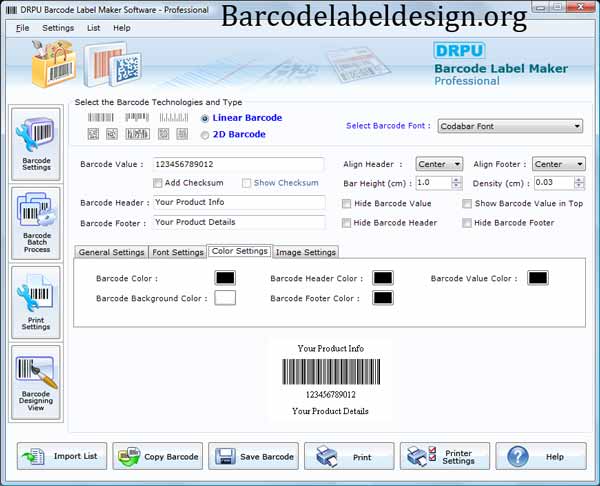
Task: Open Print Settings from the sidebar
Action: [x=36, y=302]
